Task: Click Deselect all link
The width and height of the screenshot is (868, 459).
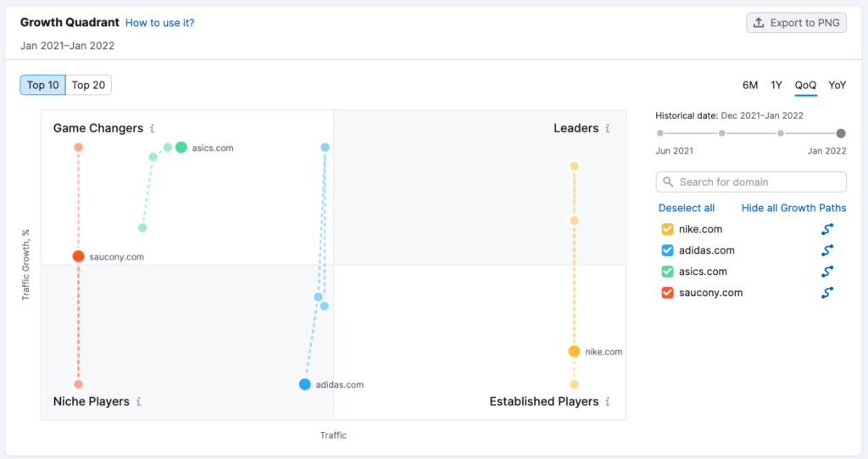Action: [x=687, y=208]
